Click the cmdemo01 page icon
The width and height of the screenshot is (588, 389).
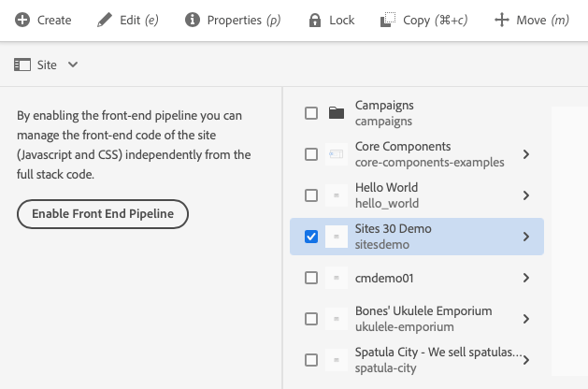click(337, 278)
